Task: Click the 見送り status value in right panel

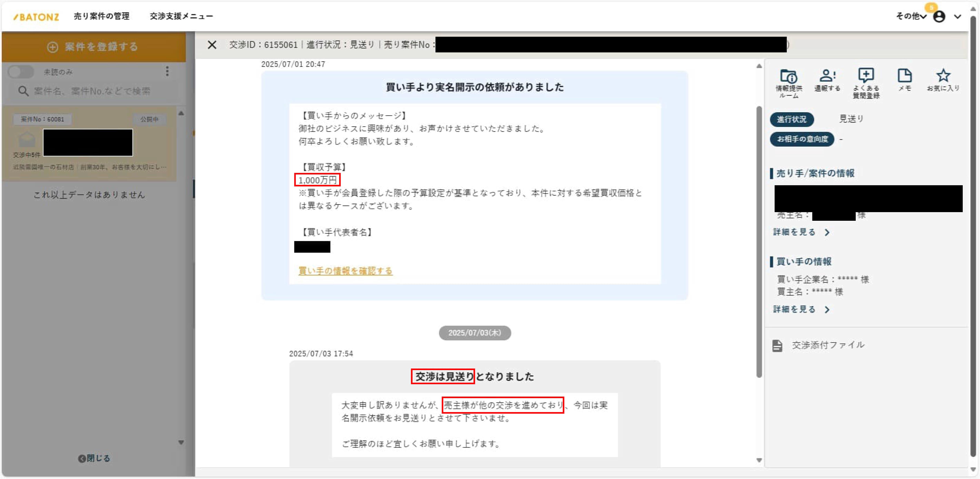Action: pyautogui.click(x=851, y=119)
